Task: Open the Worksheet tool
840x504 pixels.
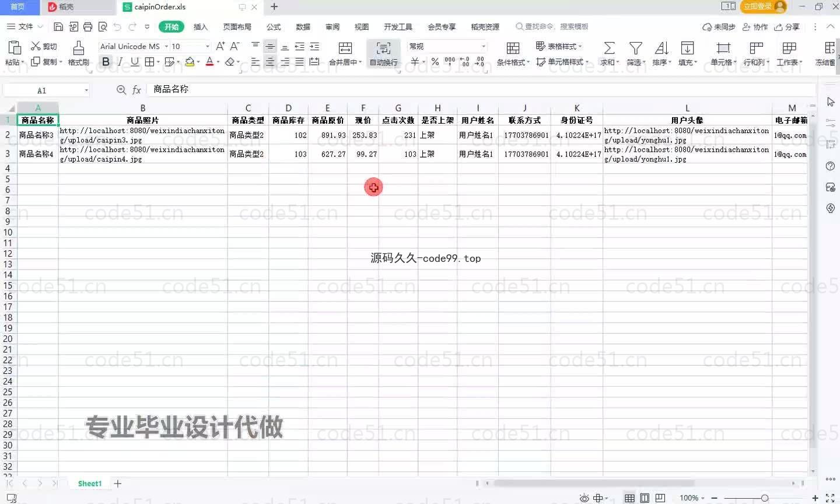Action: click(x=789, y=48)
